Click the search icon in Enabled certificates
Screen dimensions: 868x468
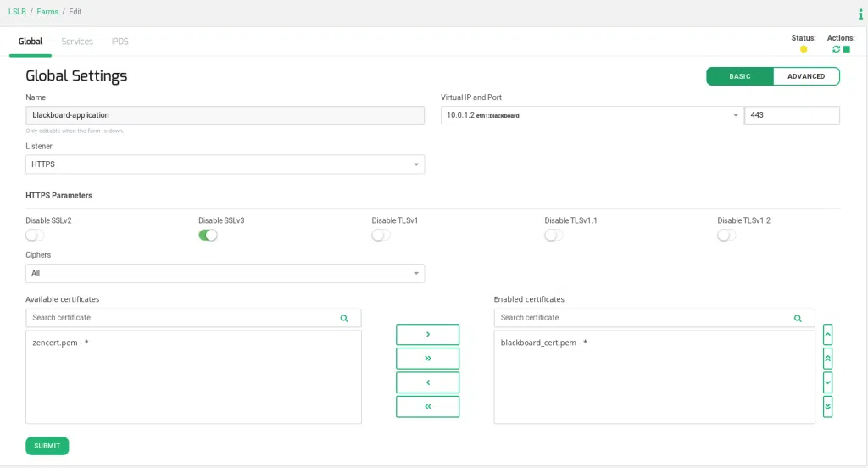798,318
